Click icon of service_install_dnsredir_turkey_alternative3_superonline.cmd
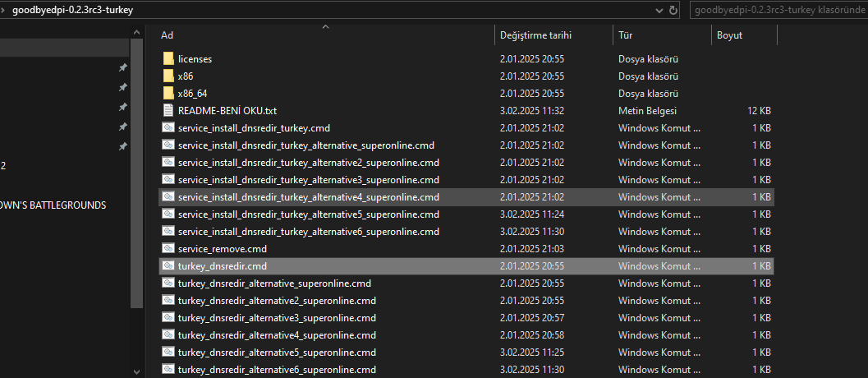Viewport: 868px width, 378px height. click(168, 180)
